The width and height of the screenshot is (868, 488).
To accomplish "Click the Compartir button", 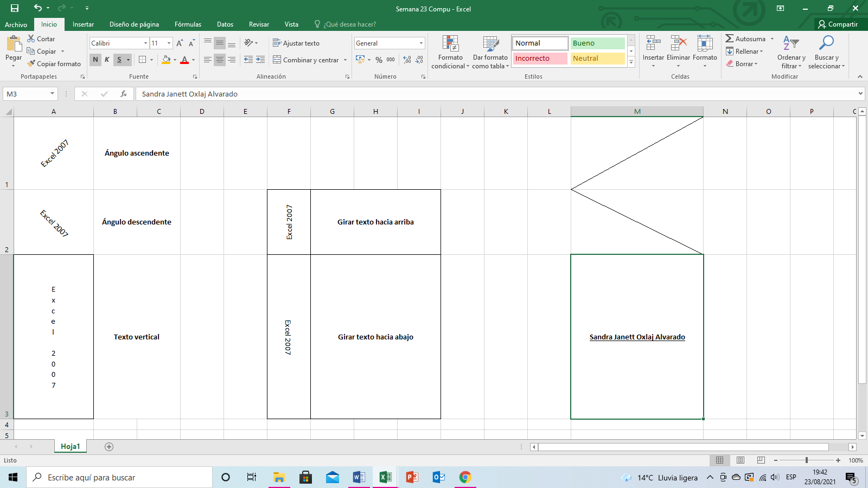I will coord(838,24).
